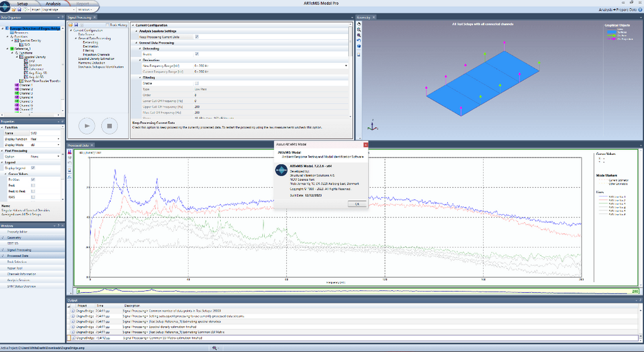Collapse the Reference_1 tree node

click(8, 48)
